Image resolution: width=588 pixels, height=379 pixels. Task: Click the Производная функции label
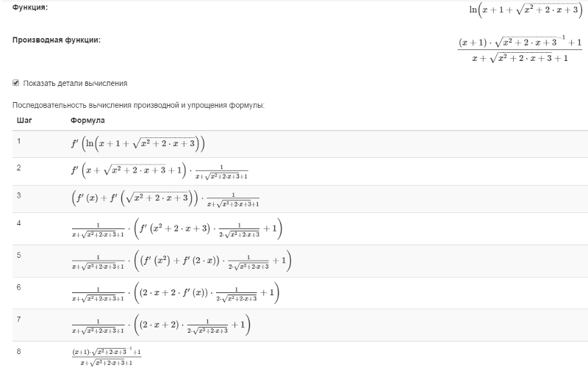[x=57, y=40]
